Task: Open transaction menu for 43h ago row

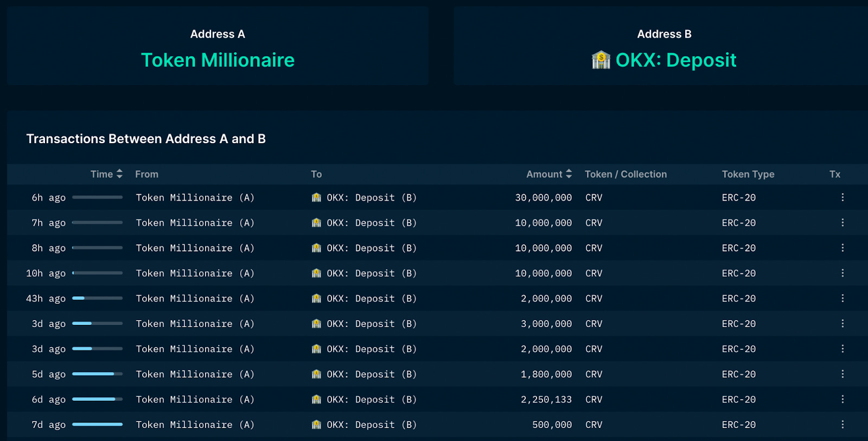Action: click(x=843, y=298)
